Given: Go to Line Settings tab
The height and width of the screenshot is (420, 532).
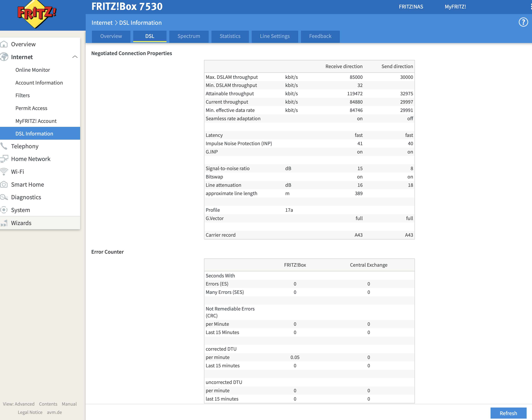Looking at the screenshot, I should coord(274,36).
